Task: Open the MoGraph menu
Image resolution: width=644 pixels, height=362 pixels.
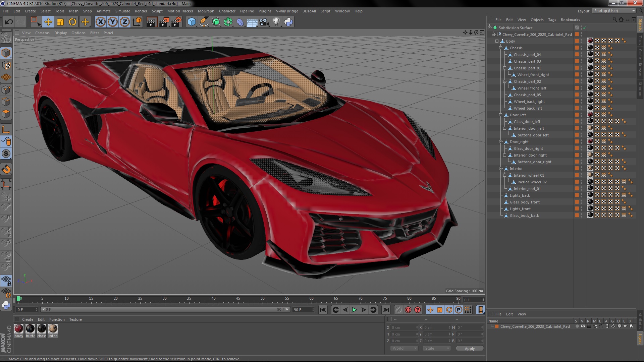Action: pyautogui.click(x=206, y=11)
